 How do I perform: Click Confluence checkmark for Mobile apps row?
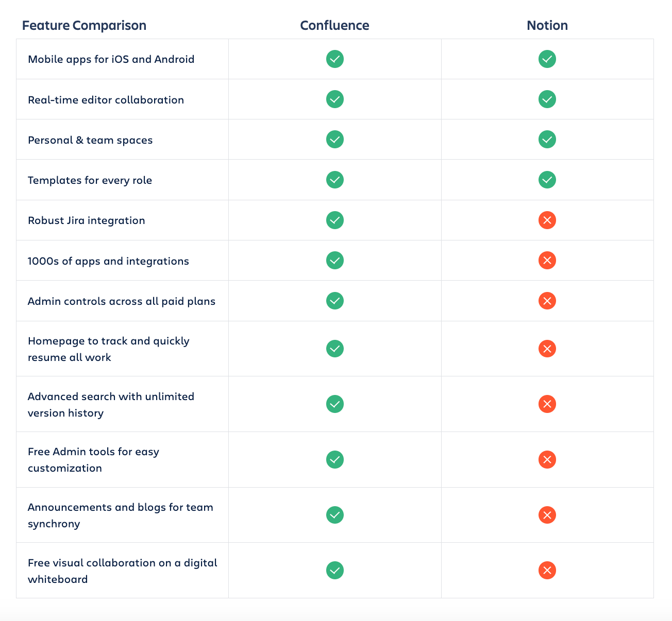click(335, 59)
